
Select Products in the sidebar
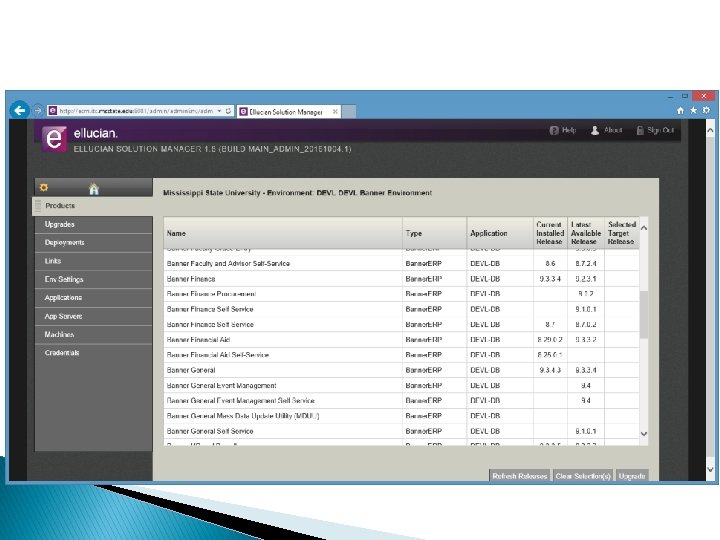pyautogui.click(x=92, y=206)
